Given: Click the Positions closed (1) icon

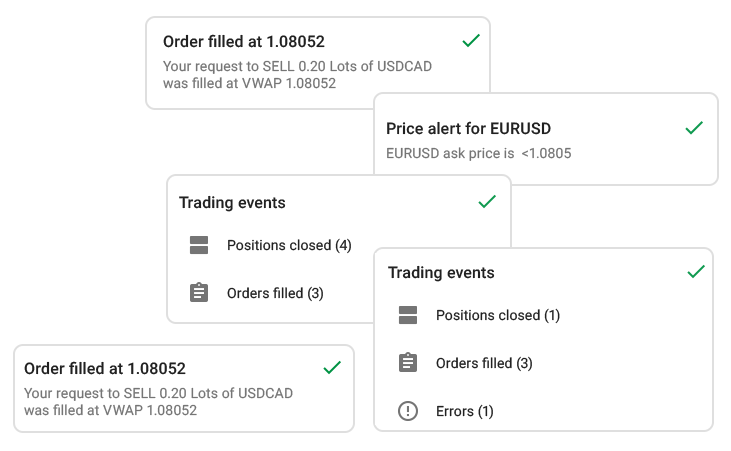Looking at the screenshot, I should [407, 315].
